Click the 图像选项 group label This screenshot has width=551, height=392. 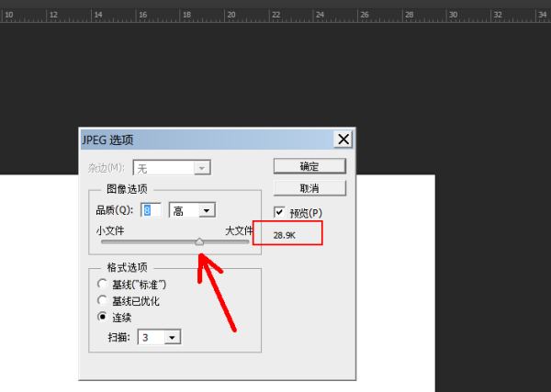click(x=127, y=189)
